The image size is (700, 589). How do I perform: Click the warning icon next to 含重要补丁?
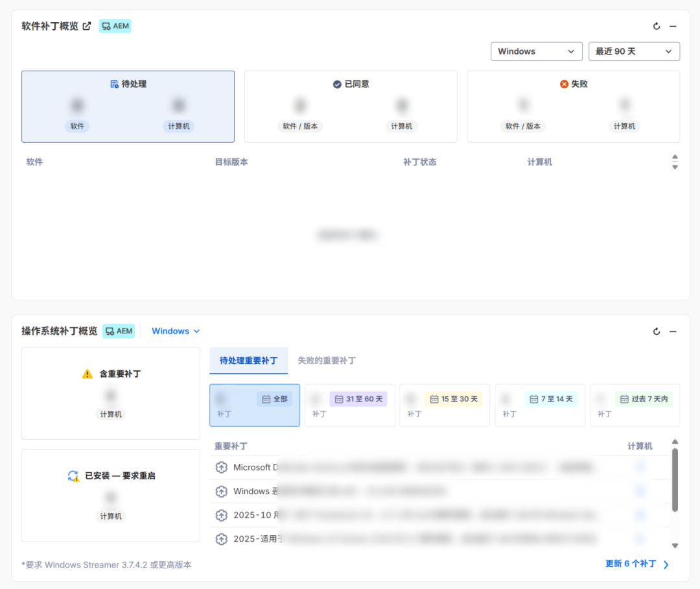click(87, 374)
